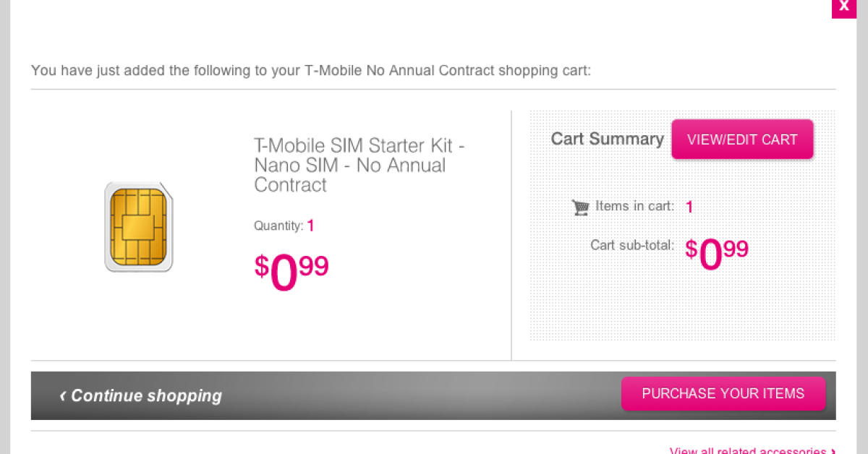Click the Nano SIM card image
Image resolution: width=868 pixels, height=454 pixels.
[x=139, y=227]
